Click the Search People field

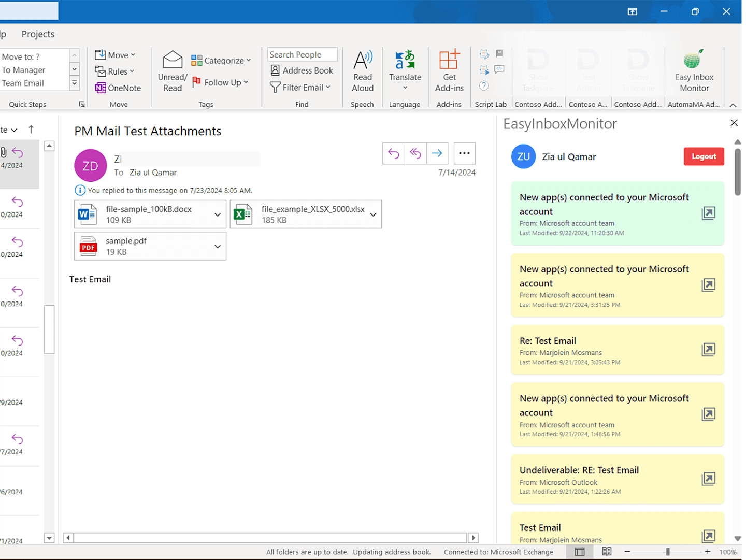pos(303,54)
